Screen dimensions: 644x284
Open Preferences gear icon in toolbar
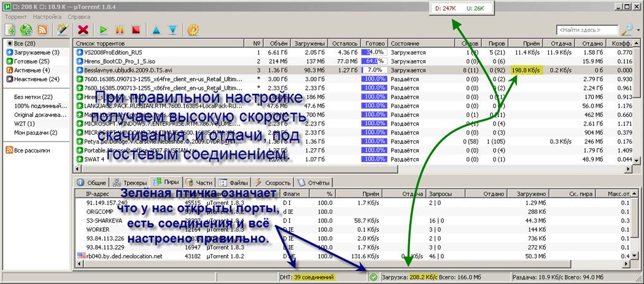coord(193,30)
